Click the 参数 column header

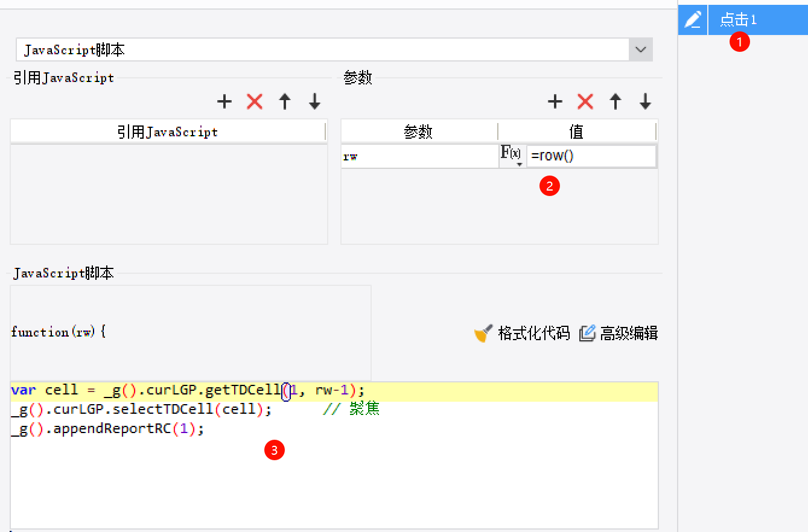pyautogui.click(x=419, y=131)
